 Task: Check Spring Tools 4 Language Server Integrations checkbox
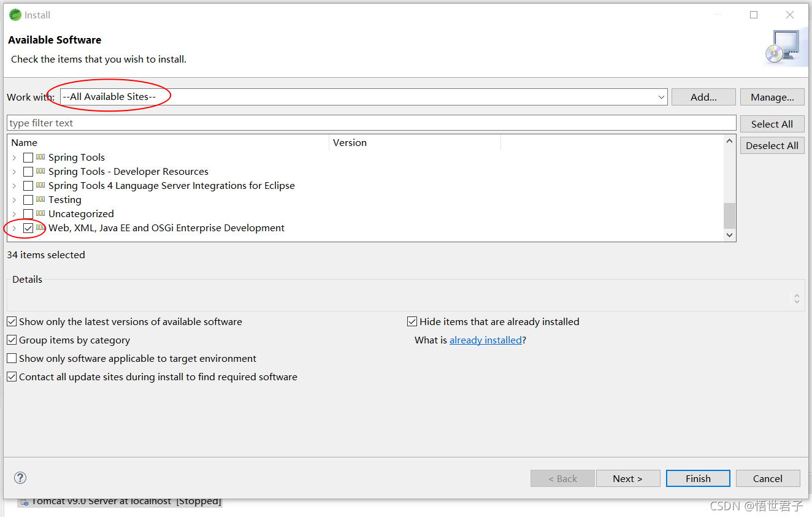[x=28, y=186]
